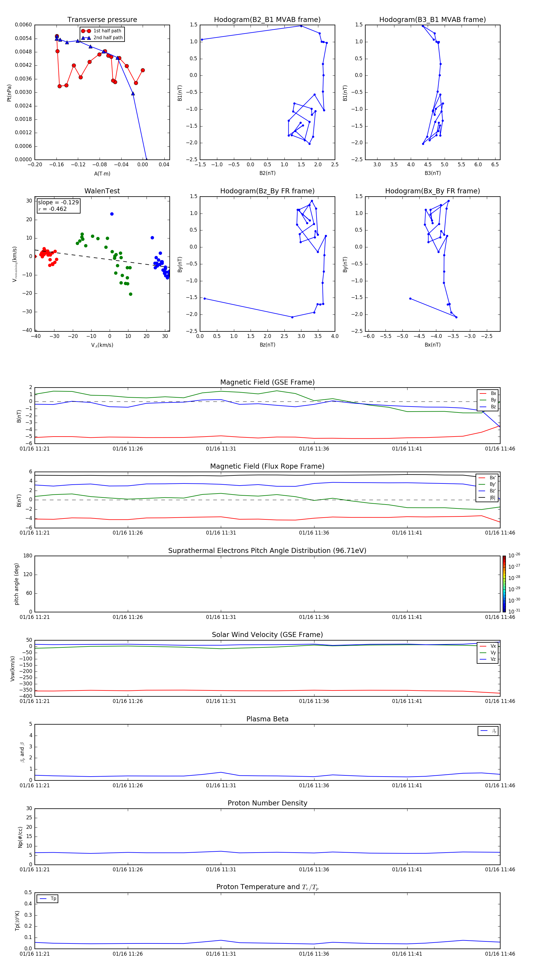This screenshot has width=535, height=980.
Task: Click the 'B2(nT)' x-axis label
Action: (267, 173)
